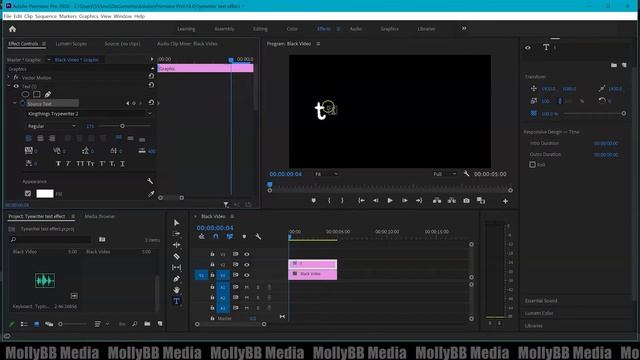640x360 pixels.
Task: Go to In point
Action: pos(361,200)
